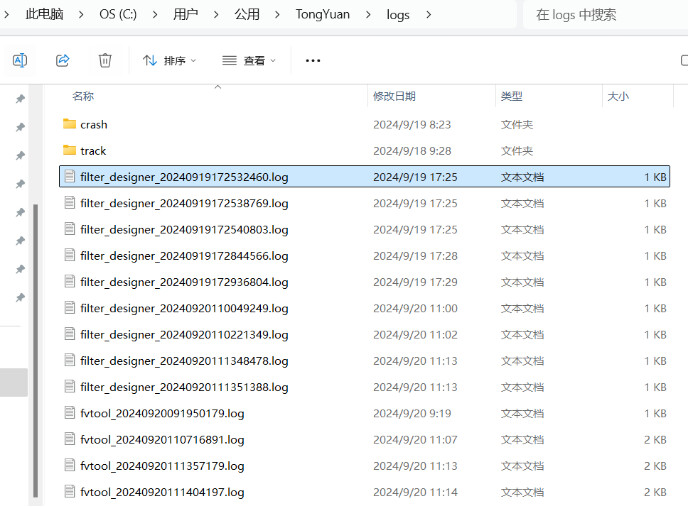Click the 在 logs 中搜索 search box
Image resolution: width=688 pixels, height=507 pixels.
[606, 14]
